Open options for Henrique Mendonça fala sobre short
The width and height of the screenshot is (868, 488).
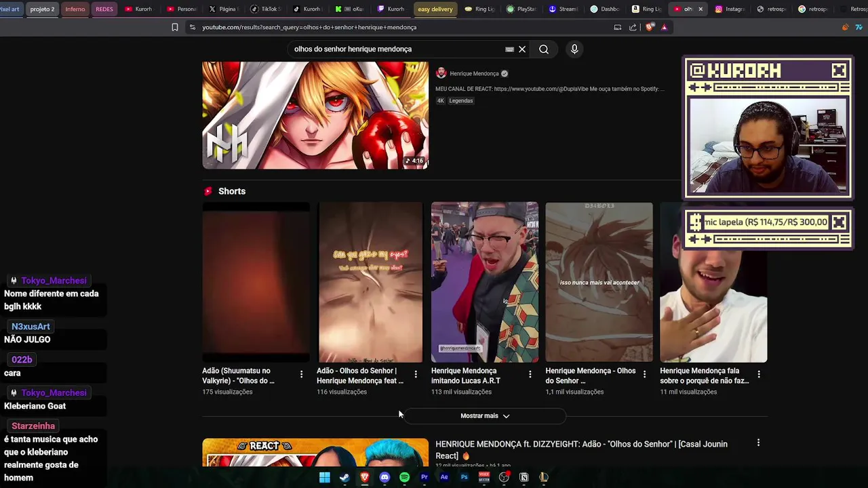pos(759,374)
